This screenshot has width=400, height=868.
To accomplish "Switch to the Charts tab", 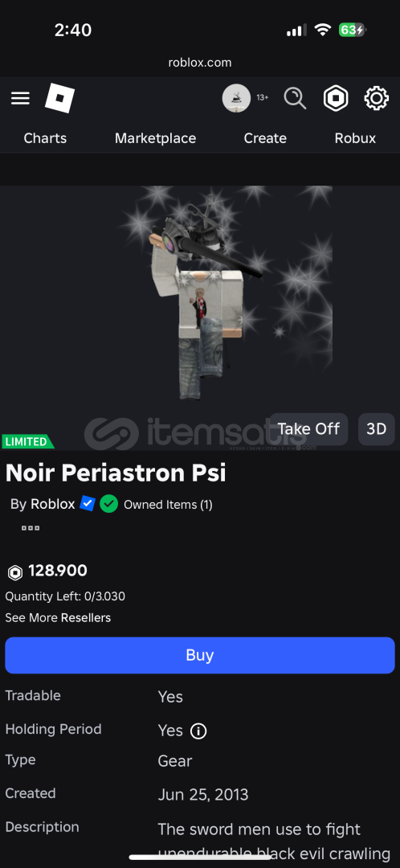I will 45,138.
